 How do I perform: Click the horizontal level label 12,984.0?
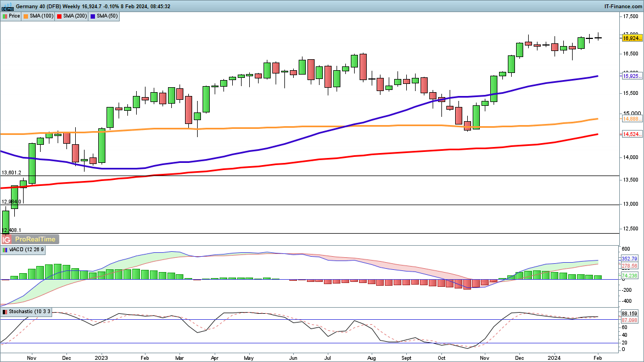point(12,201)
